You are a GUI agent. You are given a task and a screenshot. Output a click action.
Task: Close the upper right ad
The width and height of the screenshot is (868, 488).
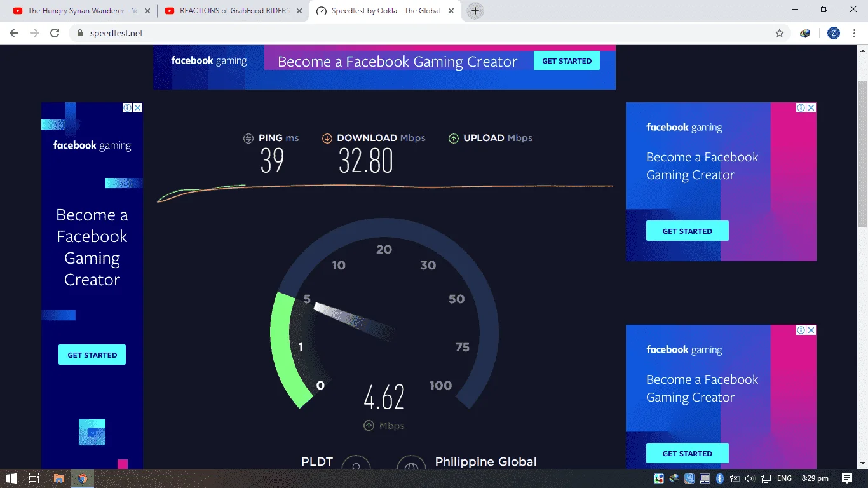[811, 108]
